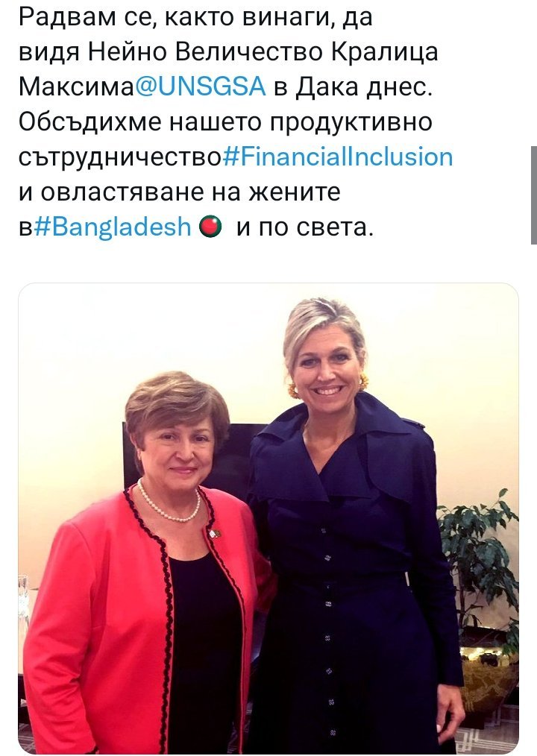
Task: Click the Bangladesh flag emoji icon
Action: click(x=210, y=227)
